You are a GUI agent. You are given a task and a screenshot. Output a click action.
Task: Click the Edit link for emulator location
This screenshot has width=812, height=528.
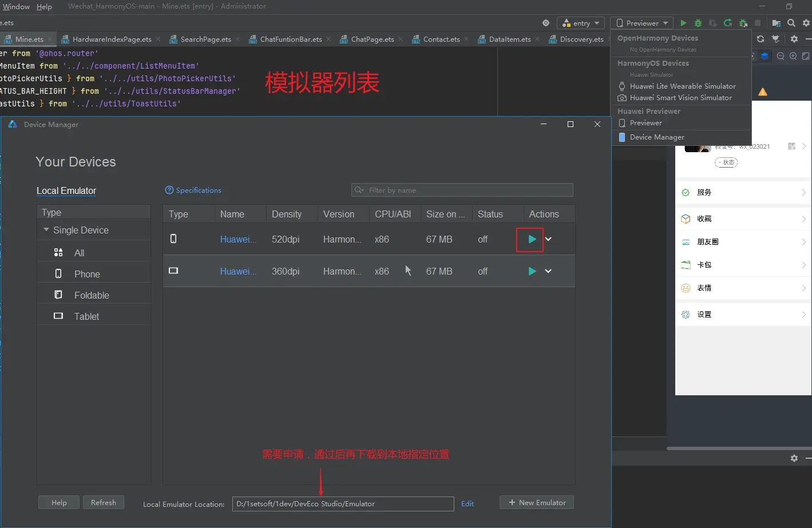click(468, 504)
